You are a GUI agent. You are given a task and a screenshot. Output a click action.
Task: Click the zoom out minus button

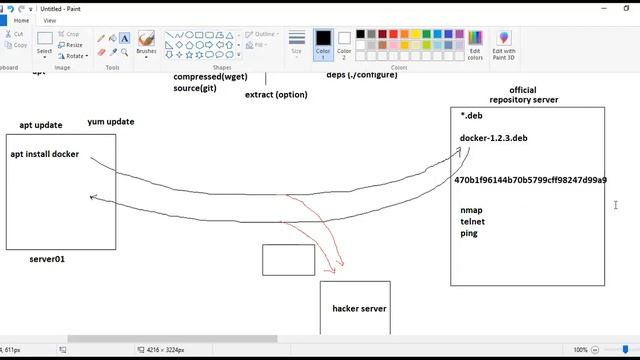[595, 350]
